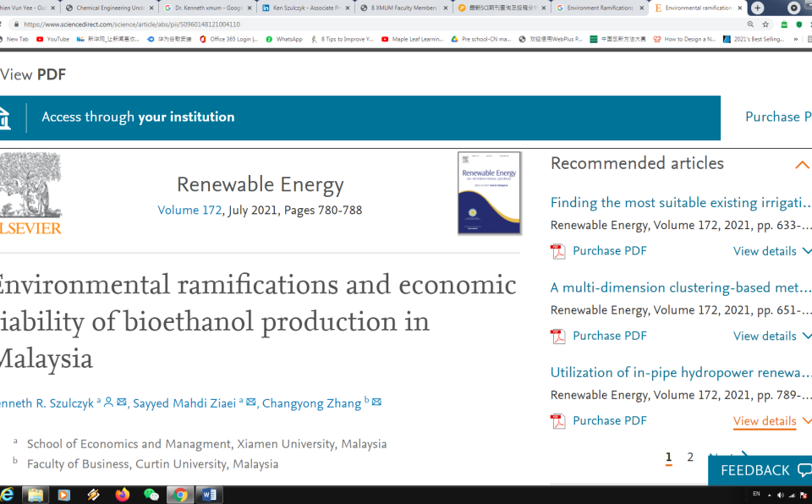Screen dimensions: 812x504
Task: Click Kenneth Szulczyk's author profile icon
Action: click(108, 403)
